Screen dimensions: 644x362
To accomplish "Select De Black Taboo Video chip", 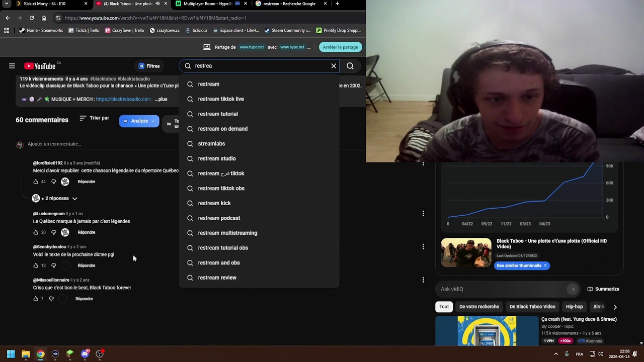I will pos(532,307).
